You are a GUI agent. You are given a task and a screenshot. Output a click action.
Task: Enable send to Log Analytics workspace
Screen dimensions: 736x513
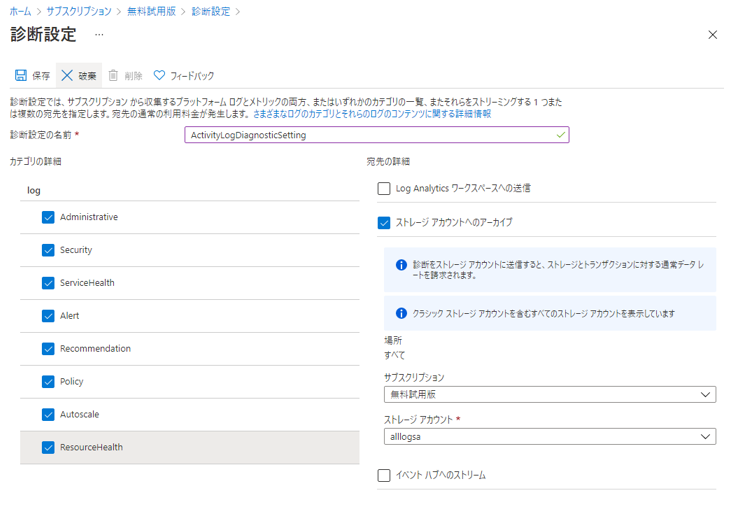[x=384, y=189]
